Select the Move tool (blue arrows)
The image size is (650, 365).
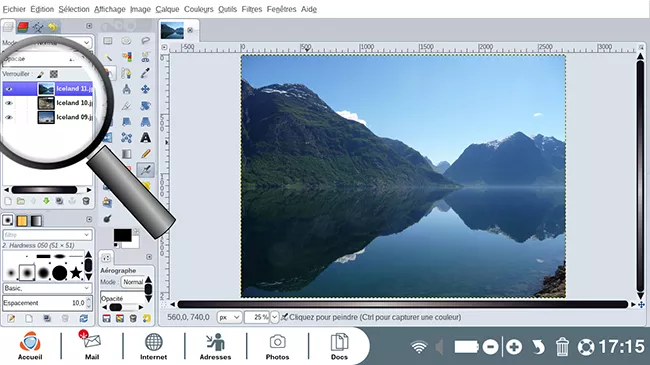[145, 89]
